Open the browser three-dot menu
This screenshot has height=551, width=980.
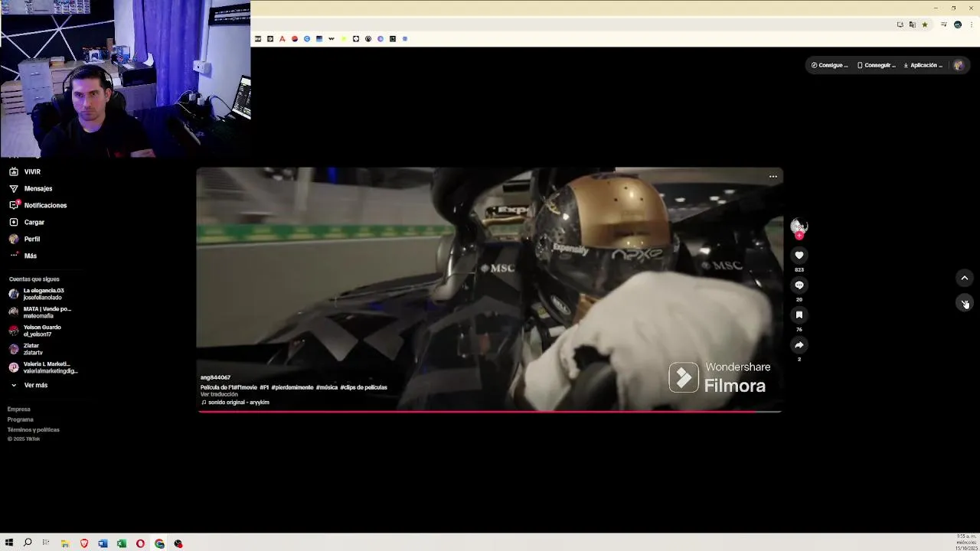(971, 25)
